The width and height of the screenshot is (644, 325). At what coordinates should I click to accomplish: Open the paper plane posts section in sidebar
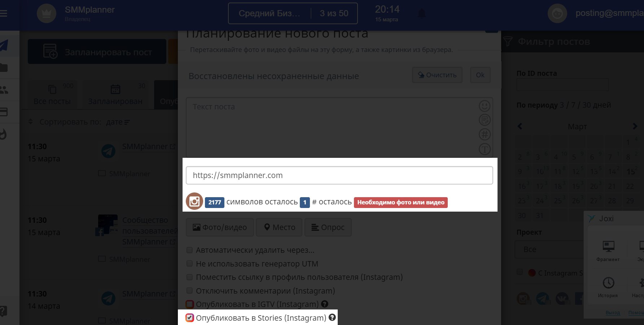click(x=4, y=45)
